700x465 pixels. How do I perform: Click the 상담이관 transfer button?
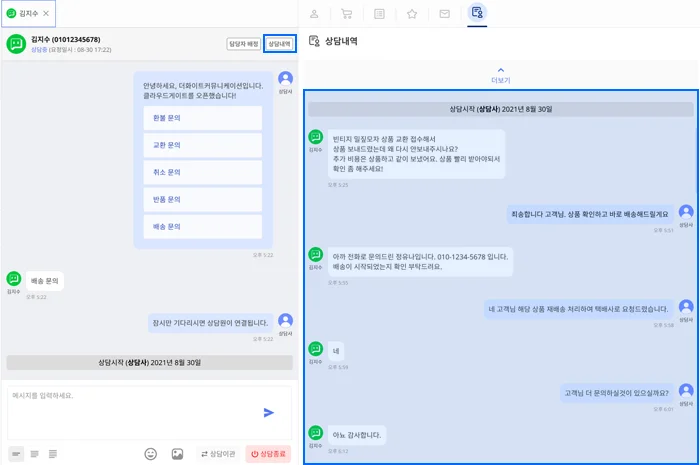pos(218,454)
